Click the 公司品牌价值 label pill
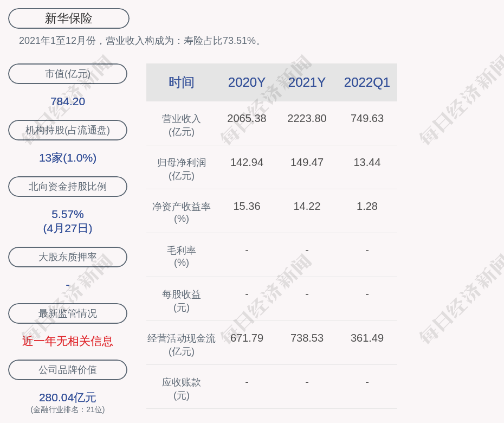Viewport: 504px width, 423px height. point(68,370)
